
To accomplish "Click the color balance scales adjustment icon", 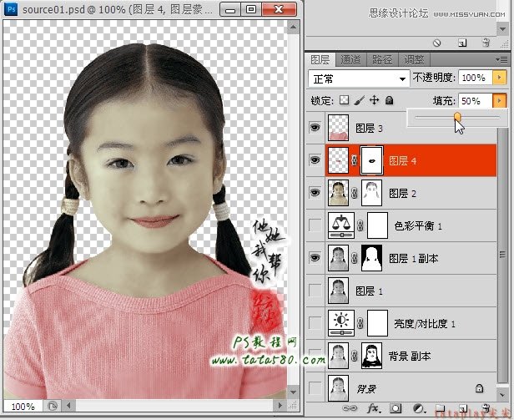I will point(341,225).
